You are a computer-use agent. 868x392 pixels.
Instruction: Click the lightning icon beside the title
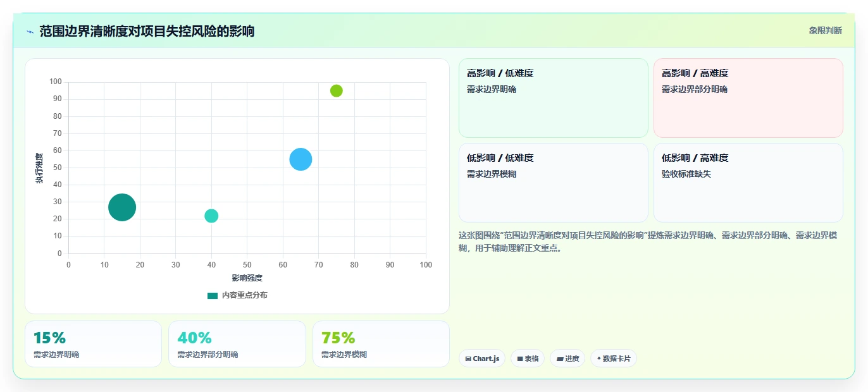click(x=30, y=32)
